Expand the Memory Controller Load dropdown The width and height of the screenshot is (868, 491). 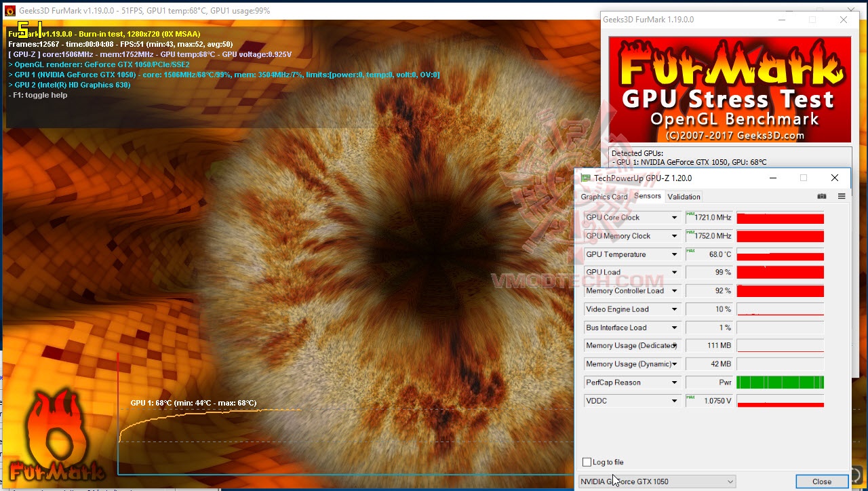(675, 291)
